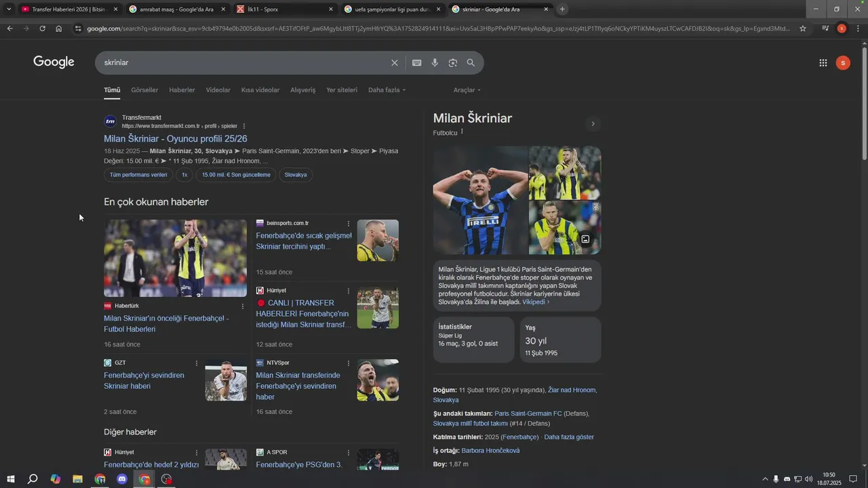Viewport: 868px width, 488px height.
Task: Click inside the skriniar search field
Action: pyautogui.click(x=244, y=63)
